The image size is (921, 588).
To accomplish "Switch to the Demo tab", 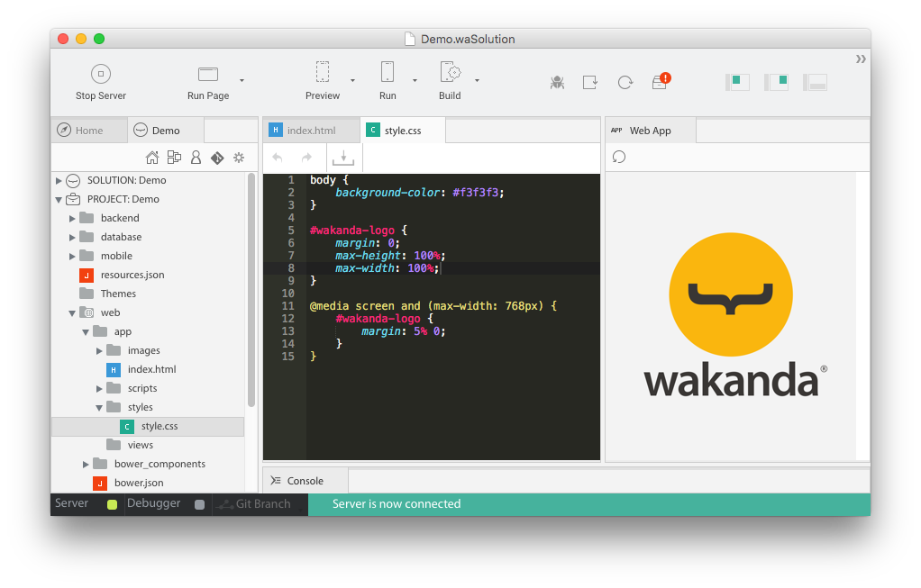I will click(x=166, y=131).
